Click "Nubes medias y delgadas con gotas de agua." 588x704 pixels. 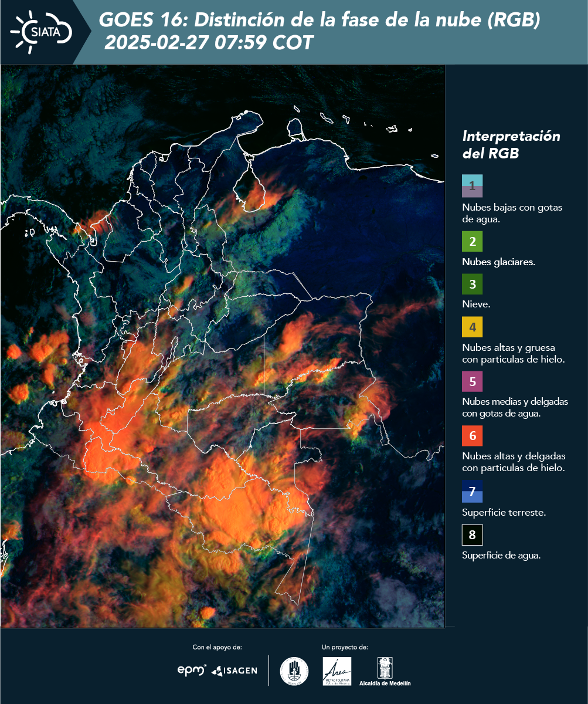tap(515, 408)
